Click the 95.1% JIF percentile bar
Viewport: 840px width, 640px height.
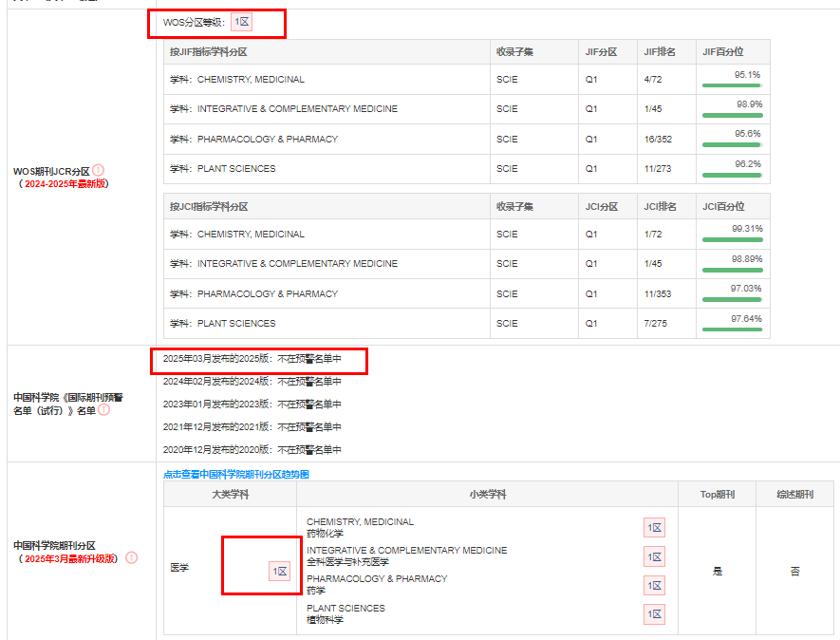[732, 85]
